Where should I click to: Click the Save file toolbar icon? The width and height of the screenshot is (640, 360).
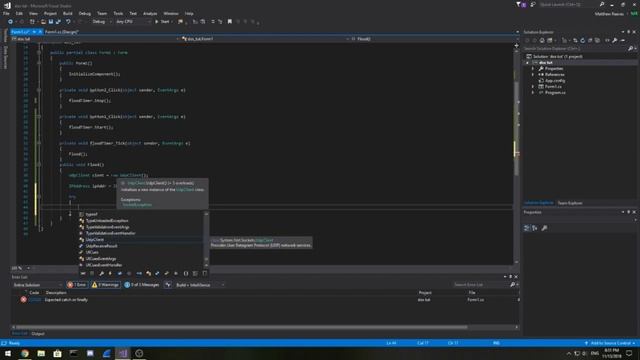[51, 22]
